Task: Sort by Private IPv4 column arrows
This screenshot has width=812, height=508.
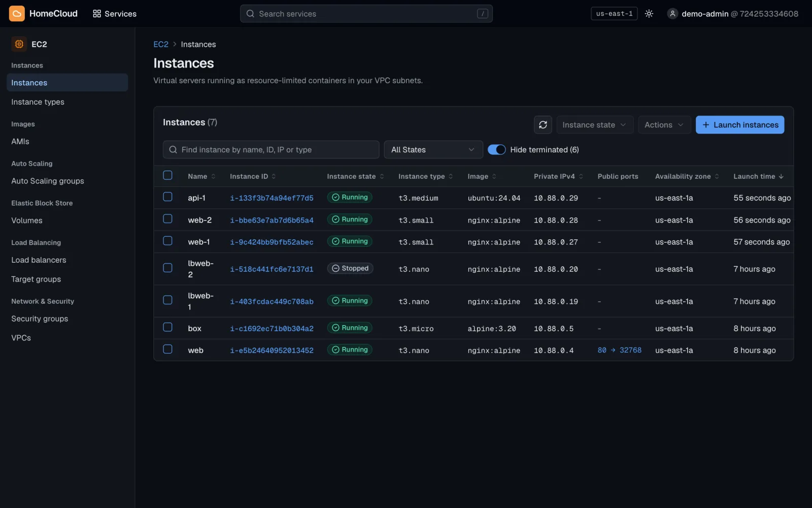Action: point(581,177)
